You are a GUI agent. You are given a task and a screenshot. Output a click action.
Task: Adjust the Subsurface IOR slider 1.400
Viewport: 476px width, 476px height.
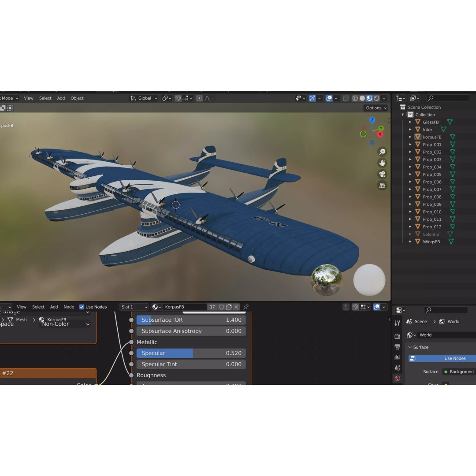[x=191, y=320]
